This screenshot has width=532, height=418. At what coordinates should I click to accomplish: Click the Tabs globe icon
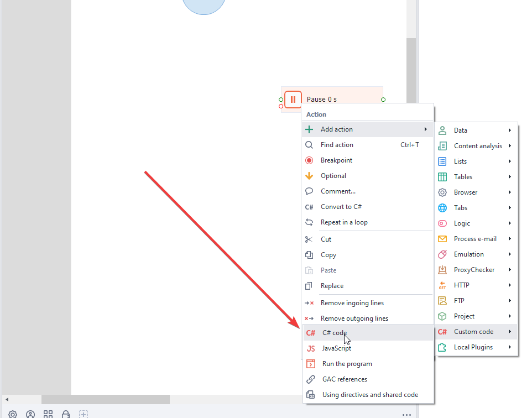[x=442, y=208]
